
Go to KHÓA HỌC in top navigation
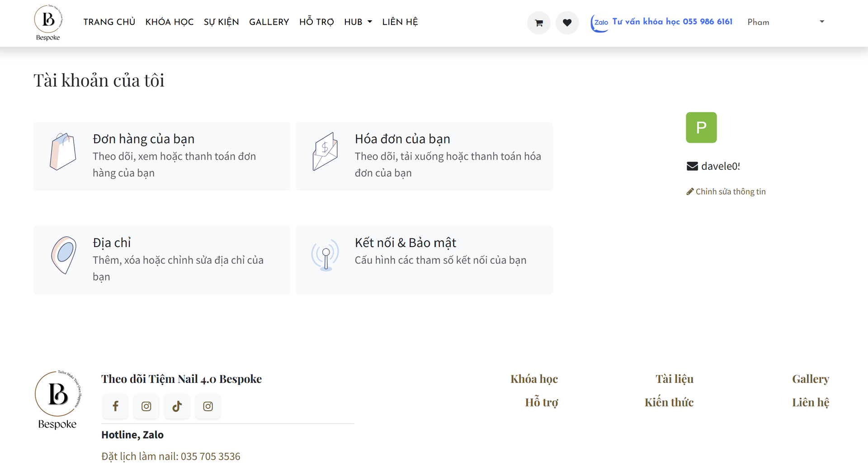pos(170,22)
